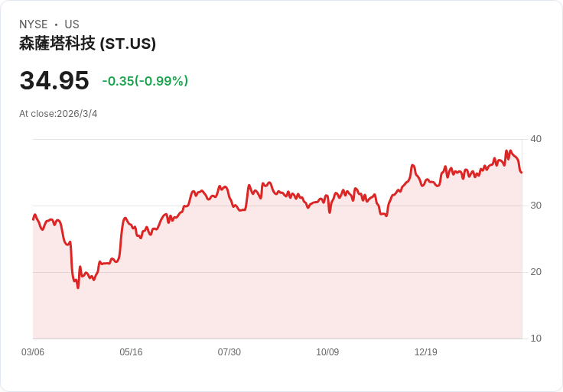This screenshot has height=392, width=563.
Task: Select the 03/06 date on time axis
Action: 33,352
